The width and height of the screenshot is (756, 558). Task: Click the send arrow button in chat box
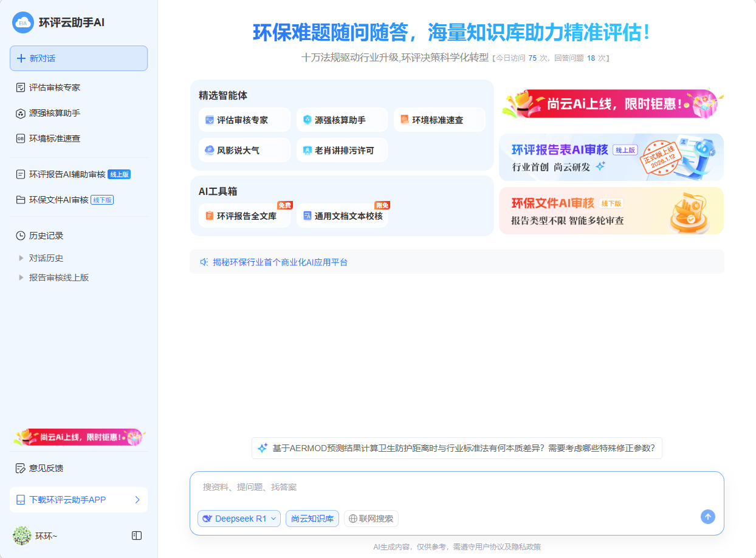[x=707, y=517]
